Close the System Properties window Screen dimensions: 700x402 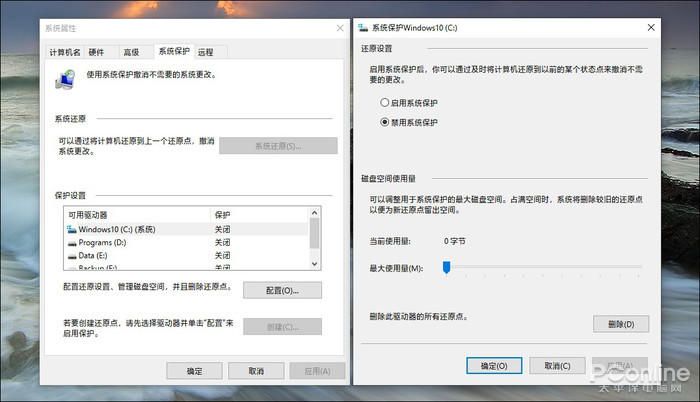[x=340, y=28]
